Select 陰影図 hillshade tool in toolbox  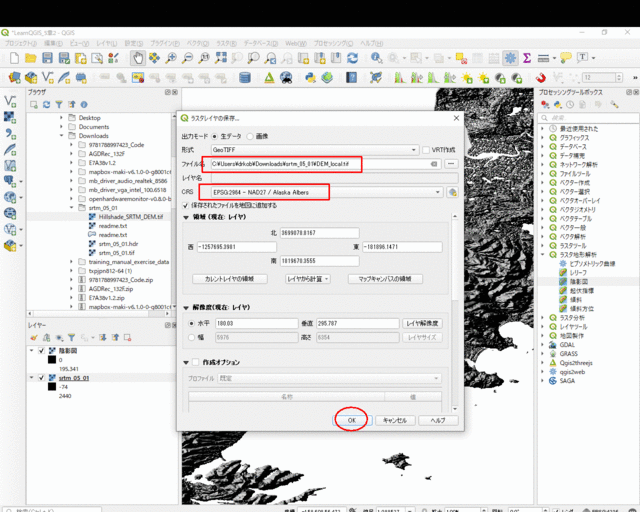coord(579,282)
